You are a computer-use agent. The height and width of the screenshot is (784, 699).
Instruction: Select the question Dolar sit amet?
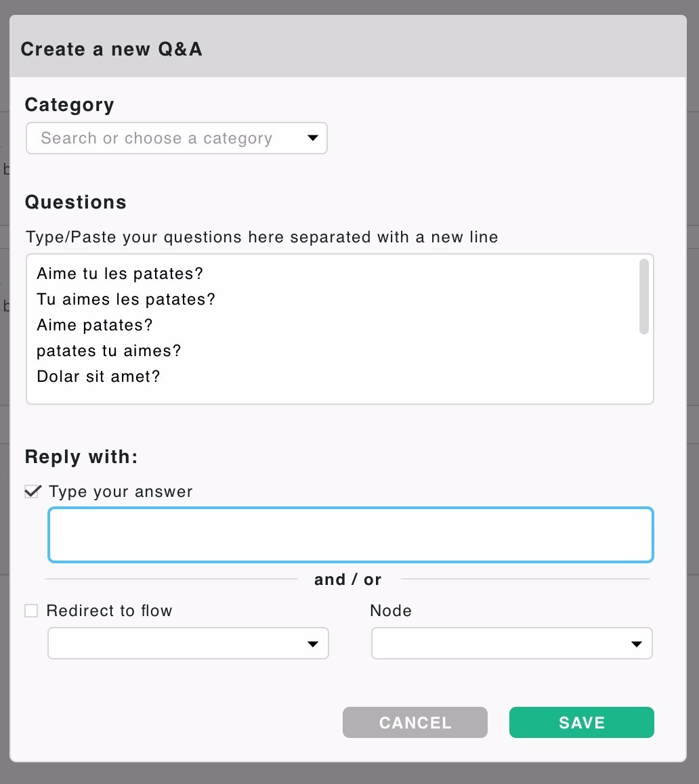(x=98, y=376)
